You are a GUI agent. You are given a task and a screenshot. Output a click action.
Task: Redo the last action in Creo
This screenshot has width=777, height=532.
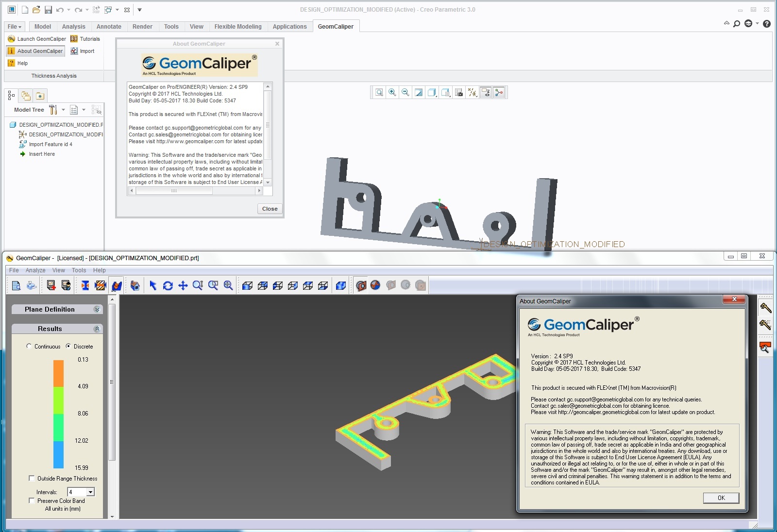78,10
